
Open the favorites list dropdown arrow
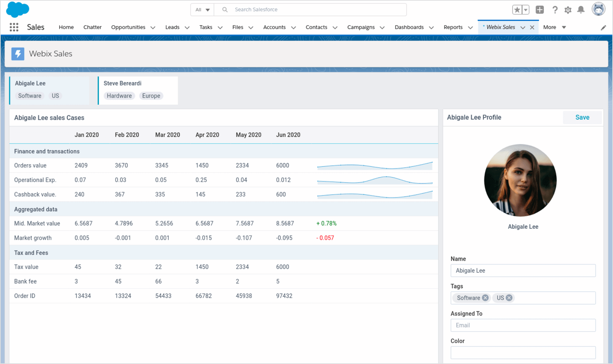(x=526, y=10)
